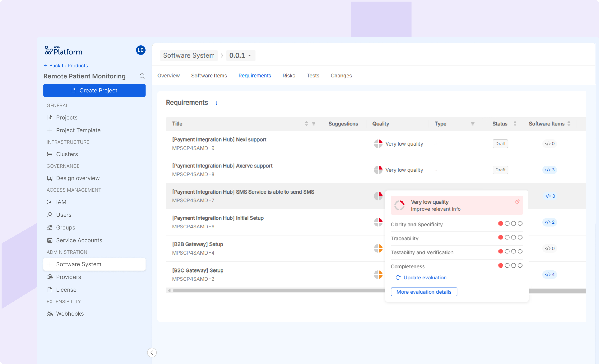Click Draft status of Axerve support
Image resolution: width=599 pixels, height=364 pixels.
click(500, 170)
